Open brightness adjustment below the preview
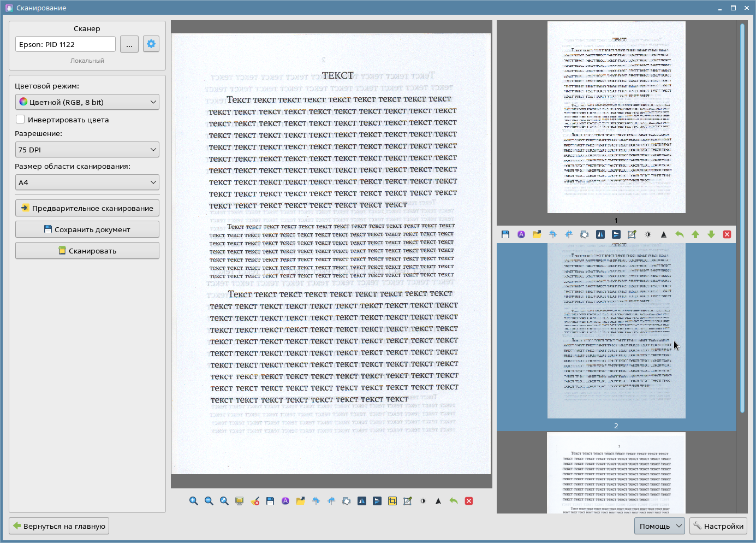Image resolution: width=756 pixels, height=543 pixels. click(423, 501)
